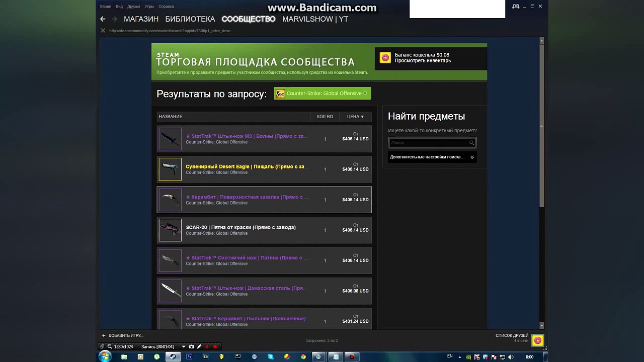
Task: Take a screenshot with the Bandicam camera icon
Action: pos(191,346)
